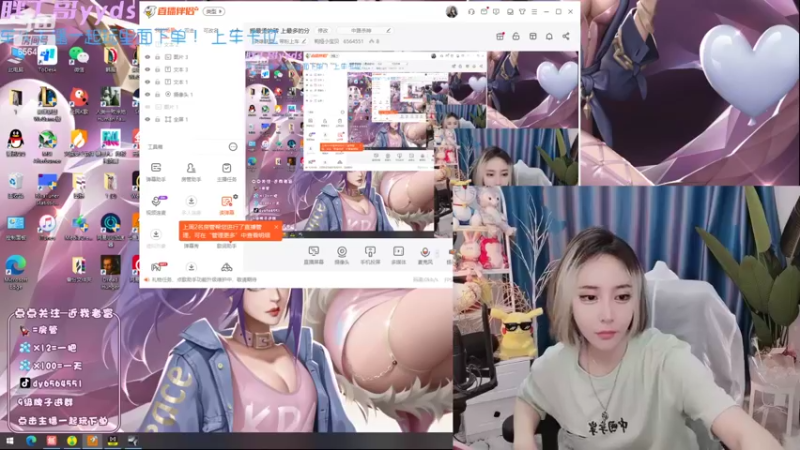
Task: Open Edge from the taskbar
Action: coord(31,441)
